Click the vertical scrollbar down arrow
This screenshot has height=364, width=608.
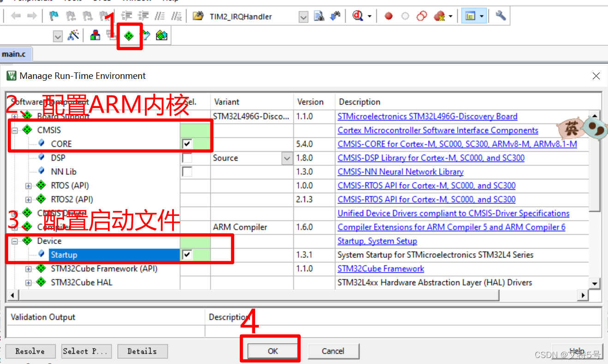point(595,283)
